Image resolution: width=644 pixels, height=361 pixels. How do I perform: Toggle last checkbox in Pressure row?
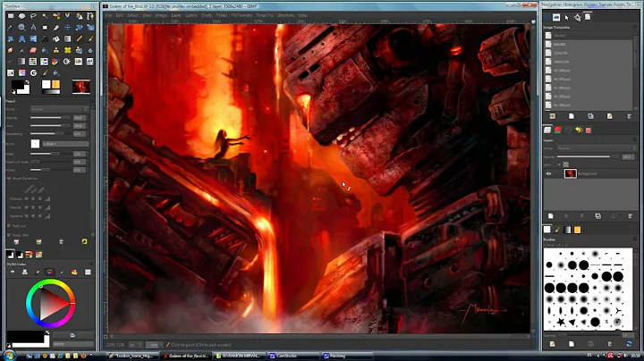(x=40, y=199)
